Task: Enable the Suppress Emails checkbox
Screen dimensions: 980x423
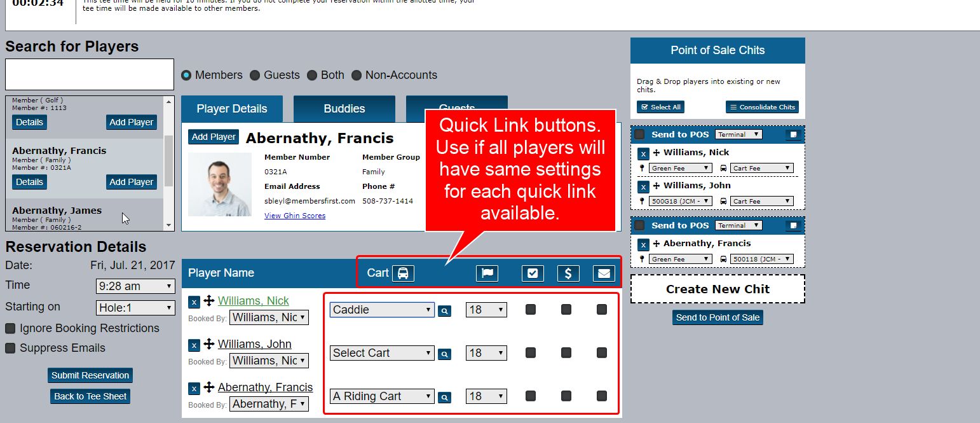Action: [10, 348]
